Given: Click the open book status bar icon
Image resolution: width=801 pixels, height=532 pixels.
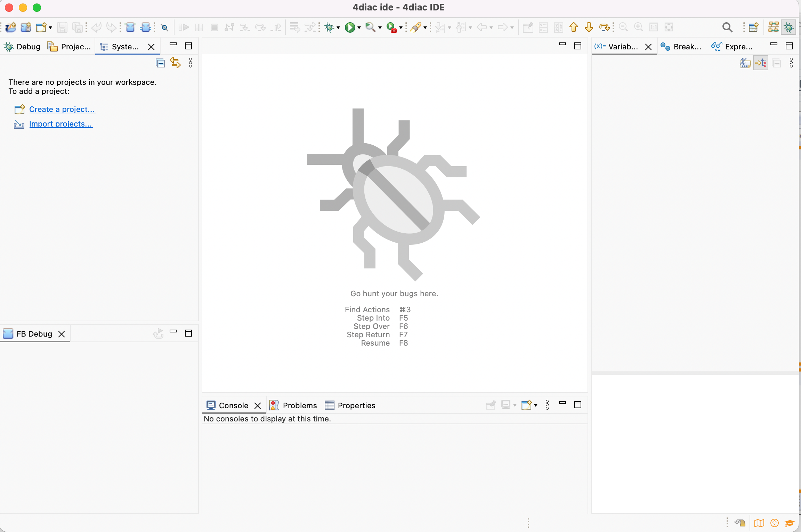Looking at the screenshot, I should 759,523.
